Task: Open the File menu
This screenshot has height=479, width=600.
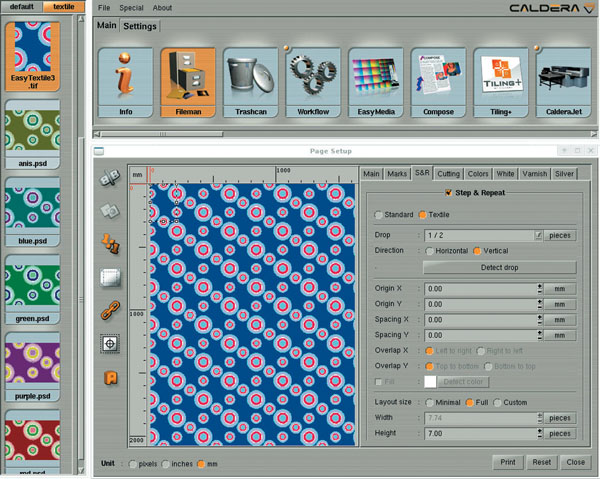Action: pos(104,8)
